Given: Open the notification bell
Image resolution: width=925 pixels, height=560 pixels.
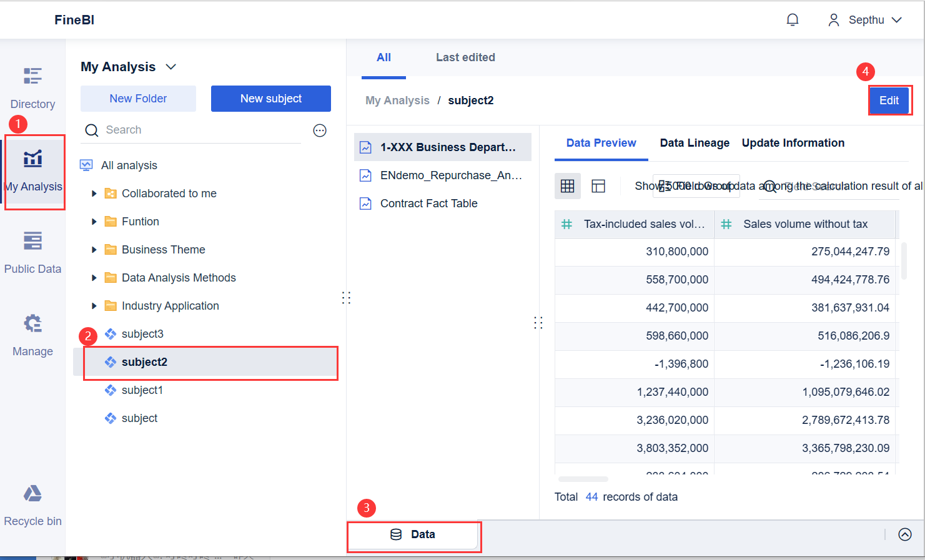Looking at the screenshot, I should click(x=792, y=20).
